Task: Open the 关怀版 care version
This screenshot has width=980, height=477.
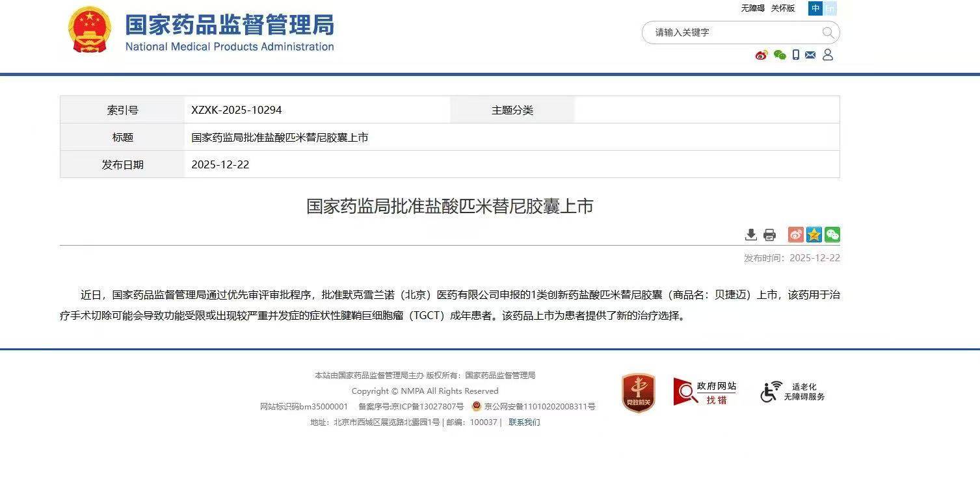Action: coord(784,8)
